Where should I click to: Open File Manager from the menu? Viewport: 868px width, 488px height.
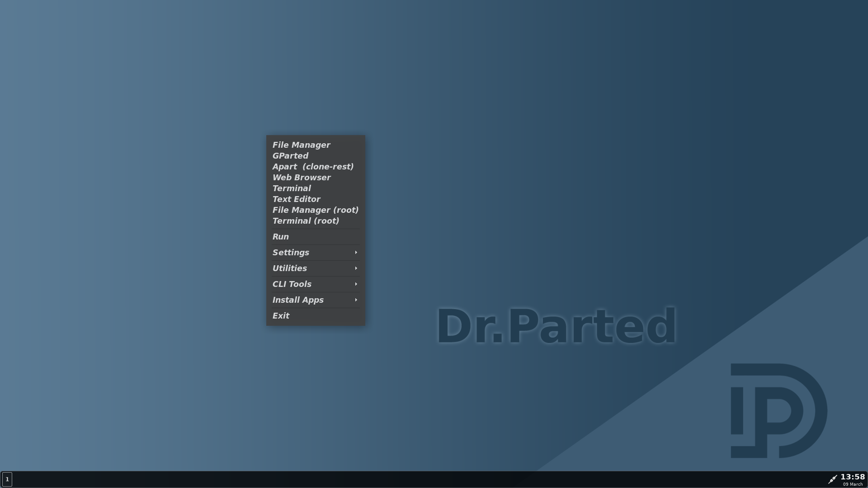click(316, 145)
